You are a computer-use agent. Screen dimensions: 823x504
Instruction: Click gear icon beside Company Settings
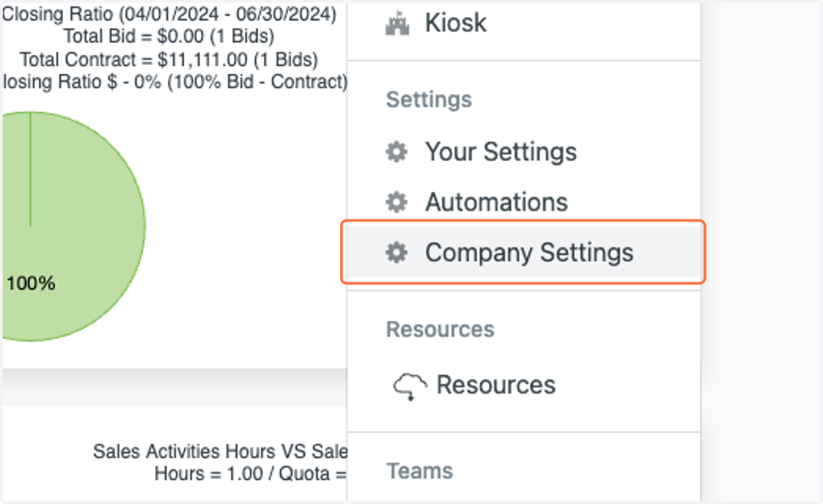[x=396, y=253]
